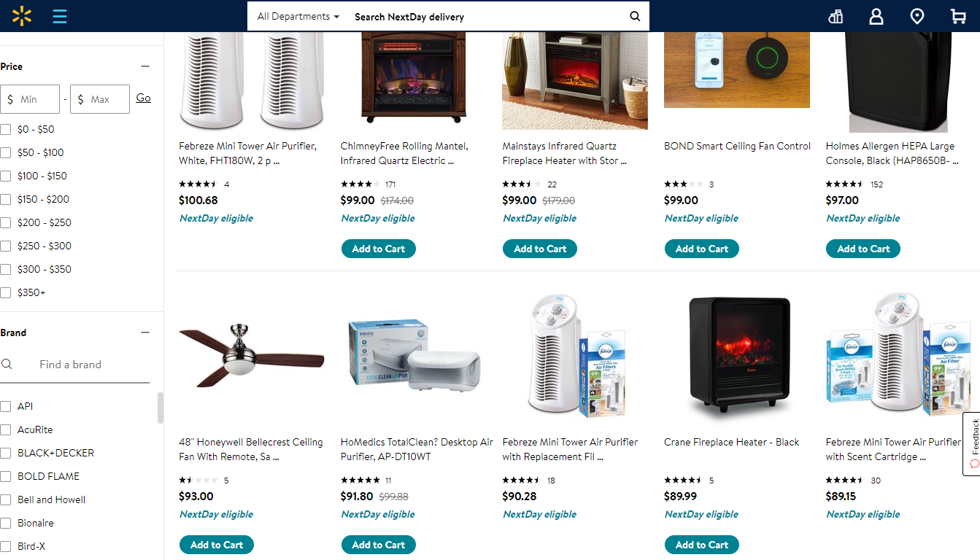
Task: Collapse the Price filter section
Action: [x=145, y=66]
